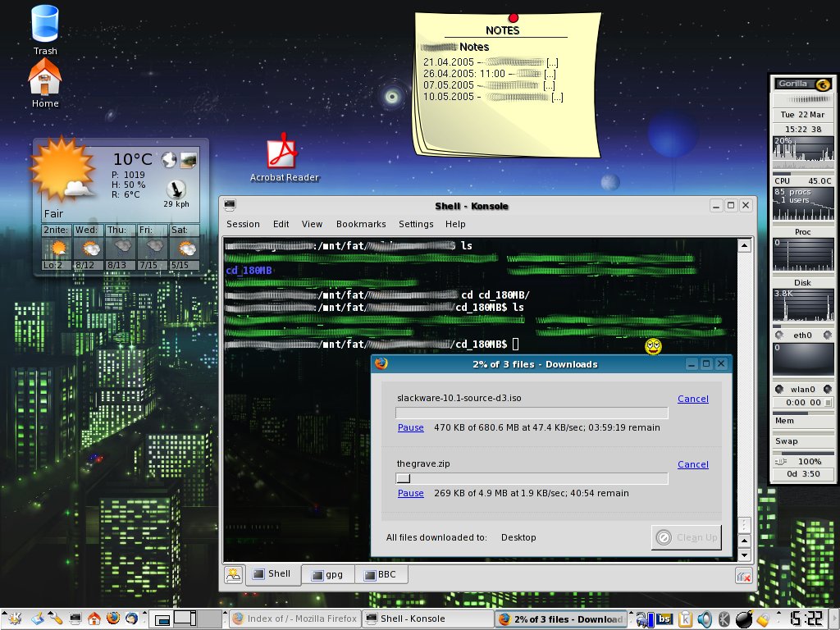Open the Edit menu in Konsole
The width and height of the screenshot is (840, 630).
pyautogui.click(x=281, y=224)
